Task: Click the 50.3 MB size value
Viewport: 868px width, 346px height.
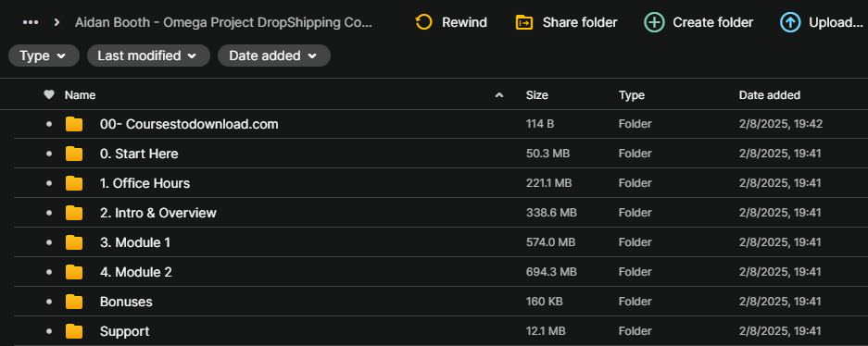Action: point(547,154)
